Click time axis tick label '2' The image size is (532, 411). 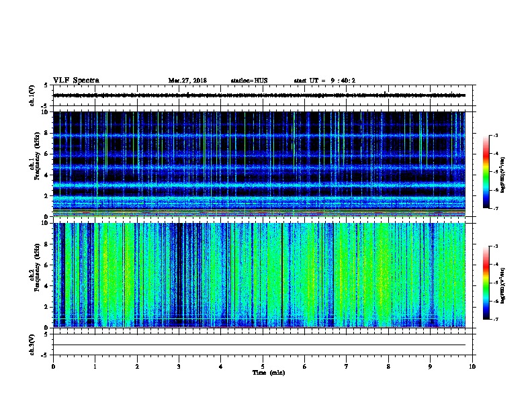coord(137,367)
